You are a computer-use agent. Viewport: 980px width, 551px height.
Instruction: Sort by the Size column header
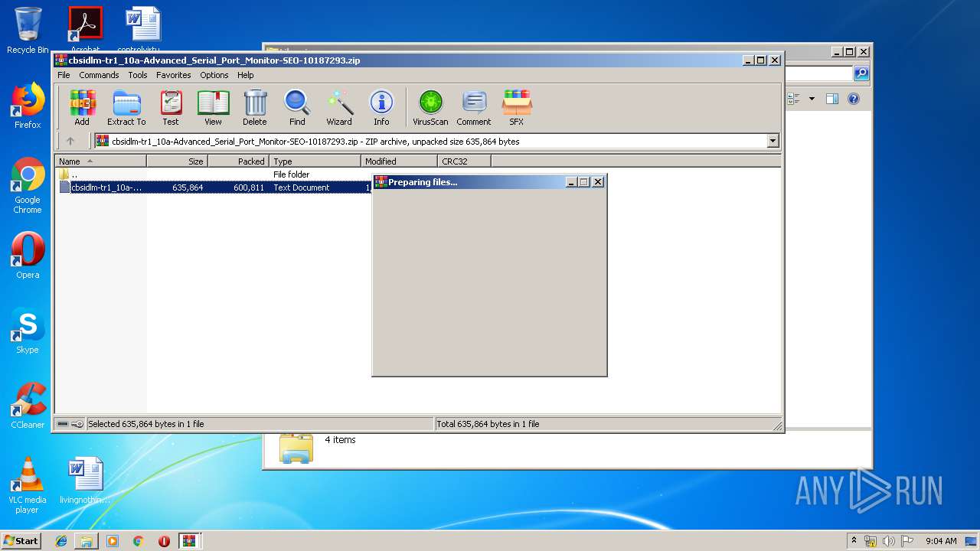pos(177,161)
